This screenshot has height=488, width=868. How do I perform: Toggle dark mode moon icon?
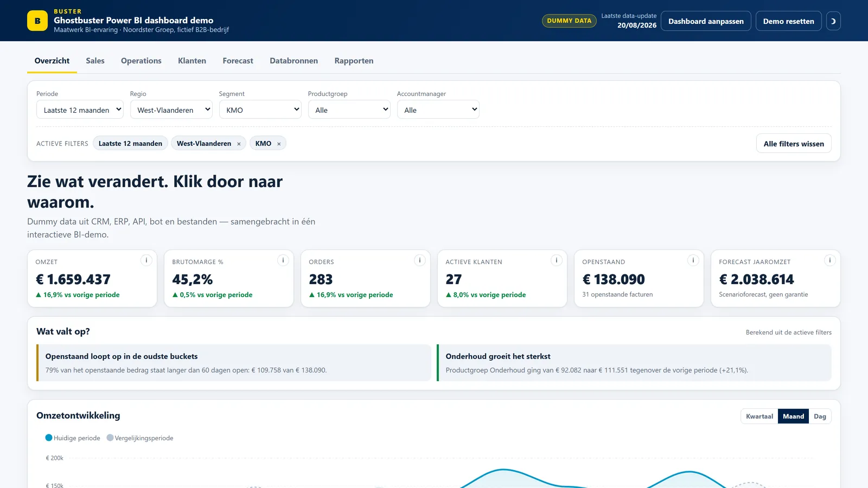[x=833, y=21]
